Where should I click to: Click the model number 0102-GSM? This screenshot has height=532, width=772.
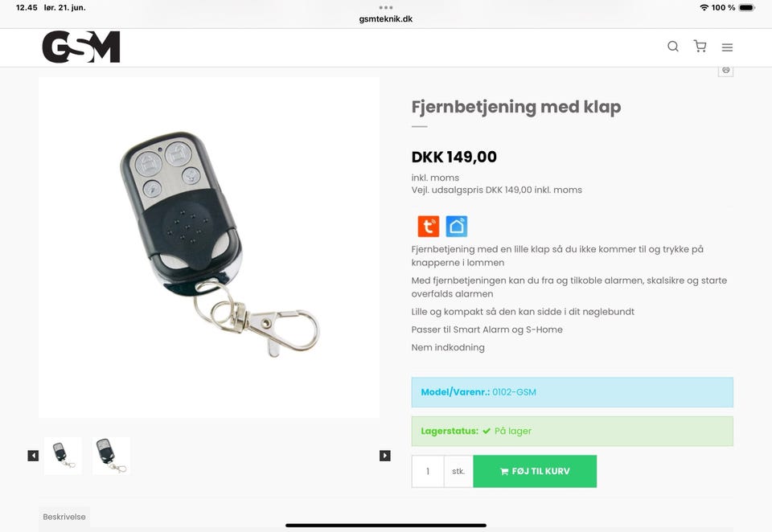(514, 392)
